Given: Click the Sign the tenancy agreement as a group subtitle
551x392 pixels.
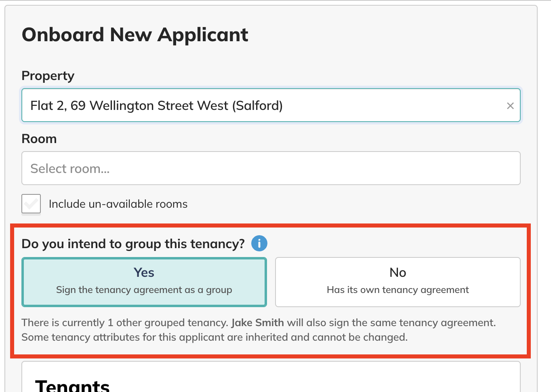Looking at the screenshot, I should pyautogui.click(x=144, y=290).
